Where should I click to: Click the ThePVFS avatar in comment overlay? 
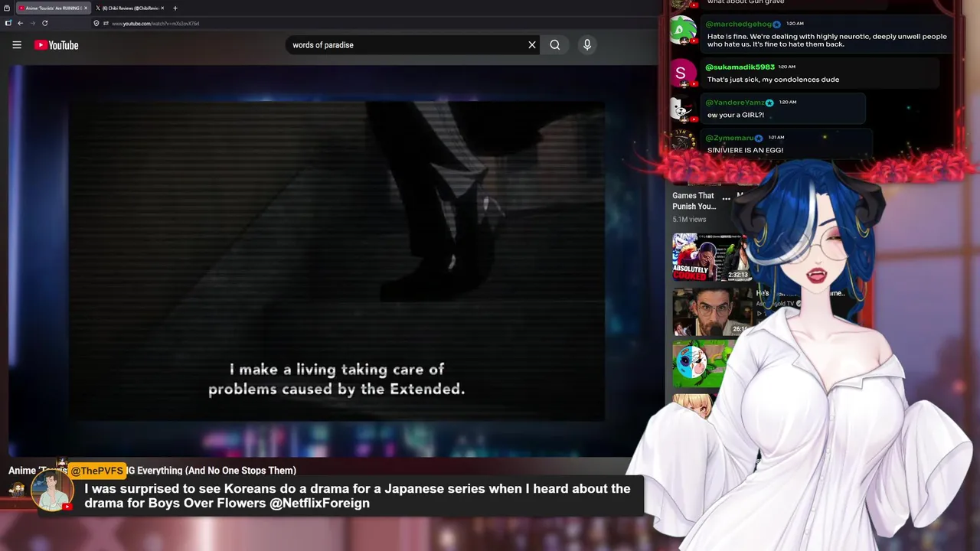point(52,491)
